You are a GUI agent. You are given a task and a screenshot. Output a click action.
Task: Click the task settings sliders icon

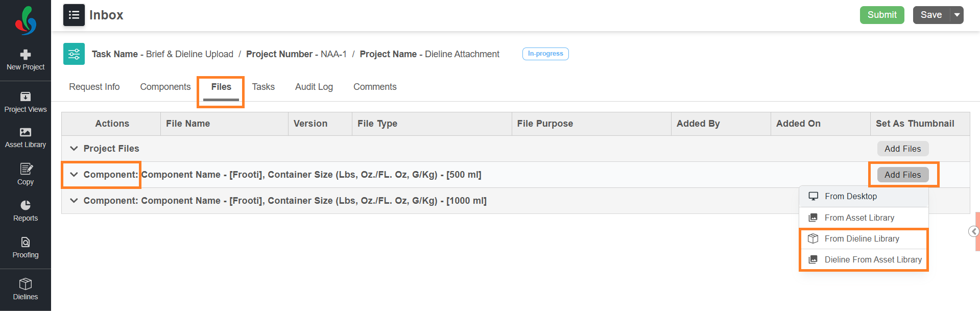point(74,54)
